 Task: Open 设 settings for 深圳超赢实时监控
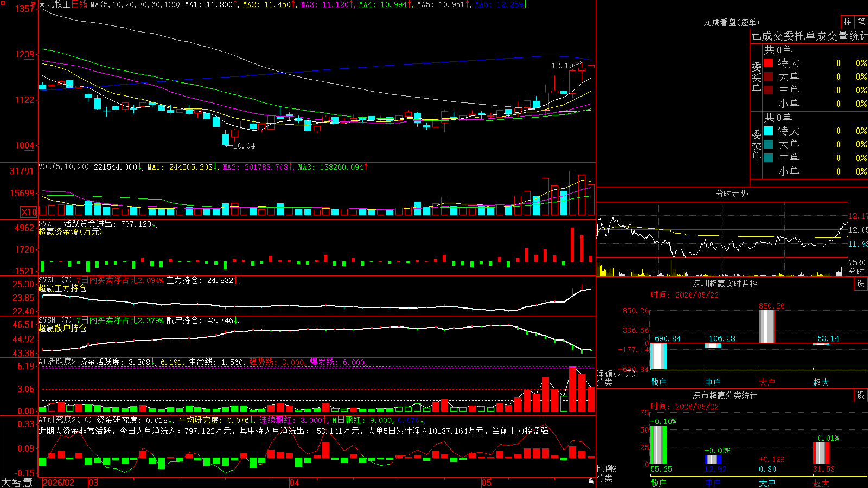coord(861,284)
